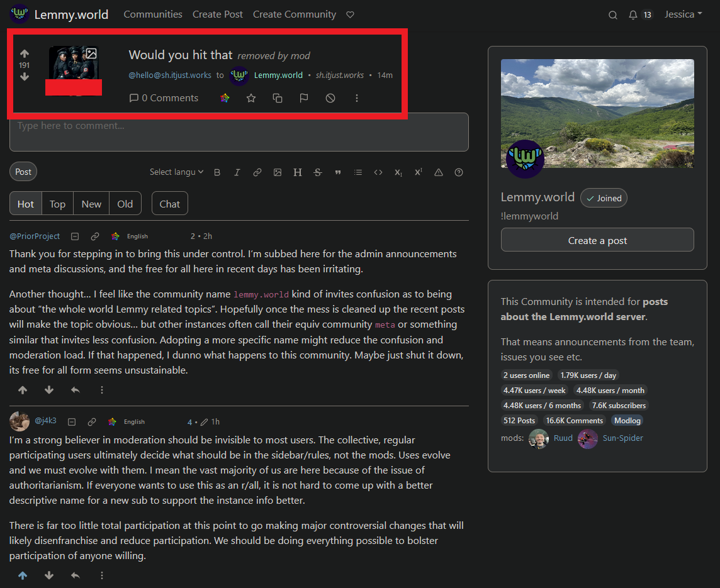720x588 pixels.
Task: Save the post with star icon
Action: click(x=250, y=98)
